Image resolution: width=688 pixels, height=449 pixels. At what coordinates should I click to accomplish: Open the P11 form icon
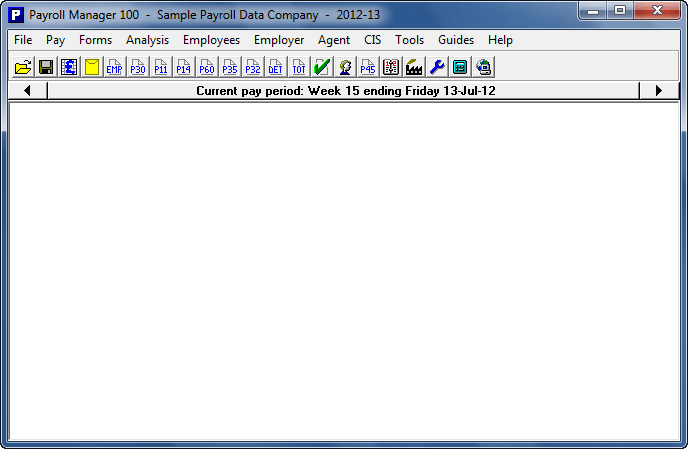click(161, 67)
